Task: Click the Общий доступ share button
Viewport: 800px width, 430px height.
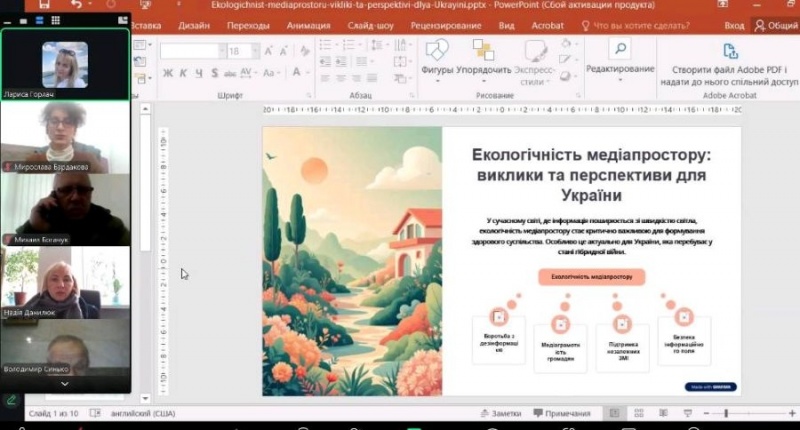Action: click(x=775, y=25)
